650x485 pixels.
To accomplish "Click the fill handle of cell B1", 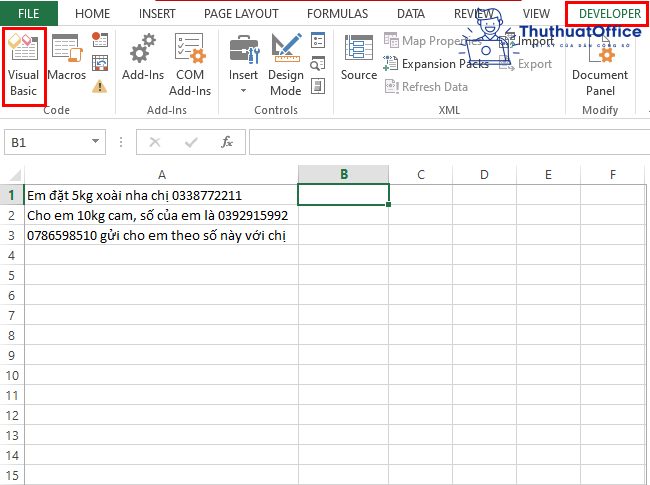I will (388, 204).
